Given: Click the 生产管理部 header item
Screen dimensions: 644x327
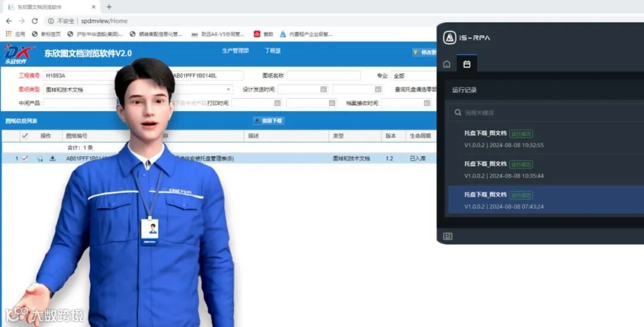Looking at the screenshot, I should 236,51.
